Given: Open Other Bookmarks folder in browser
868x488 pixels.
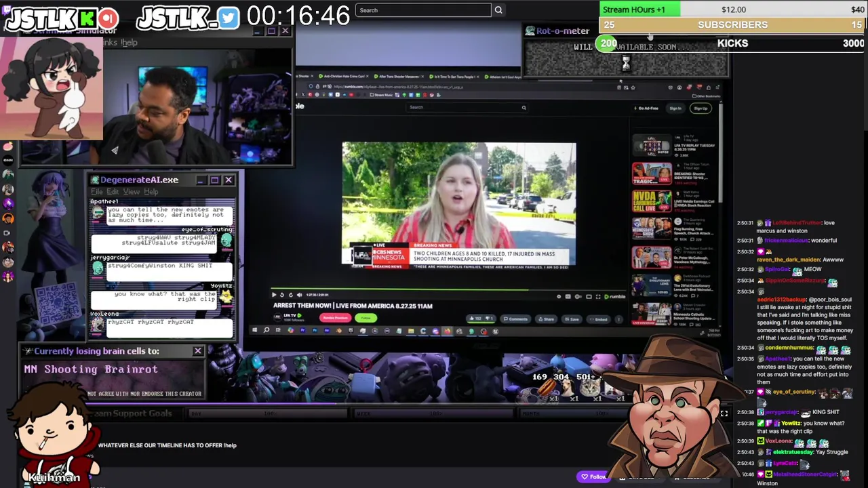Looking at the screenshot, I should (707, 95).
